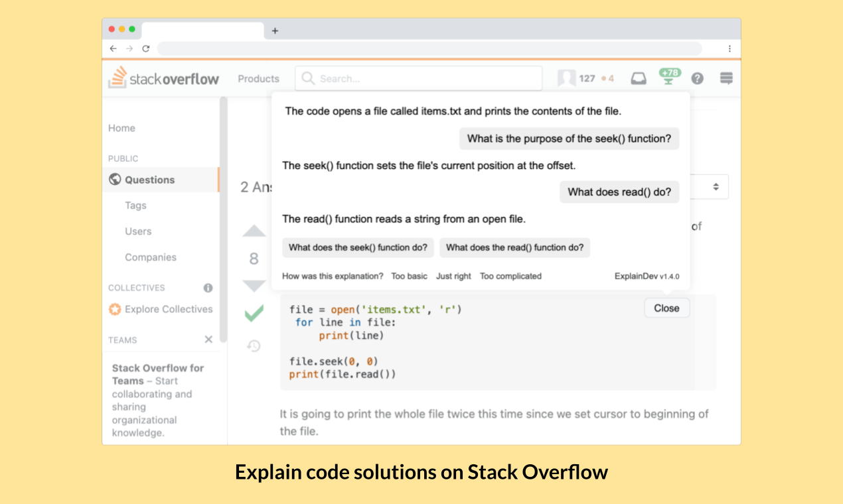The width and height of the screenshot is (843, 504).
Task: Open the inbox icon
Action: click(638, 78)
